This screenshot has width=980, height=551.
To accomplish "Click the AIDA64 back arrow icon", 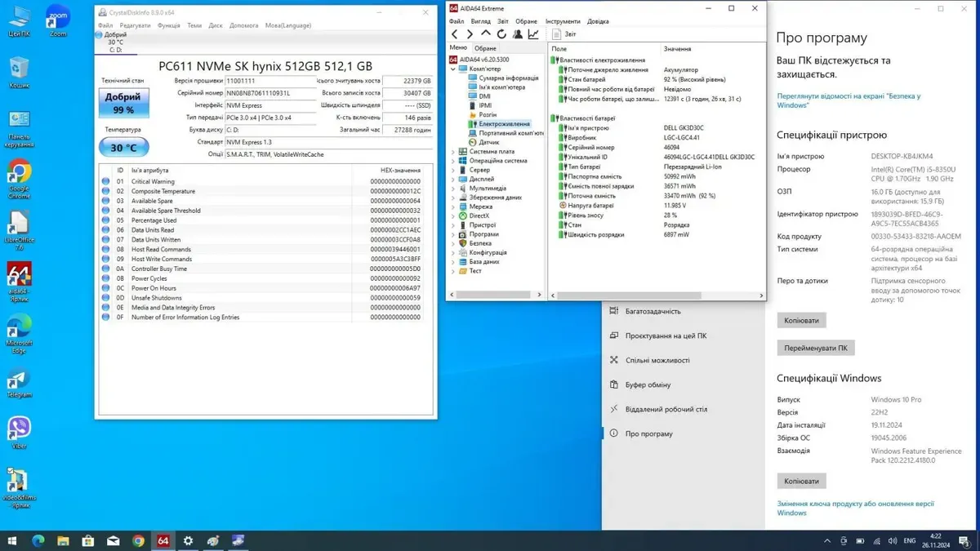I will (455, 34).
